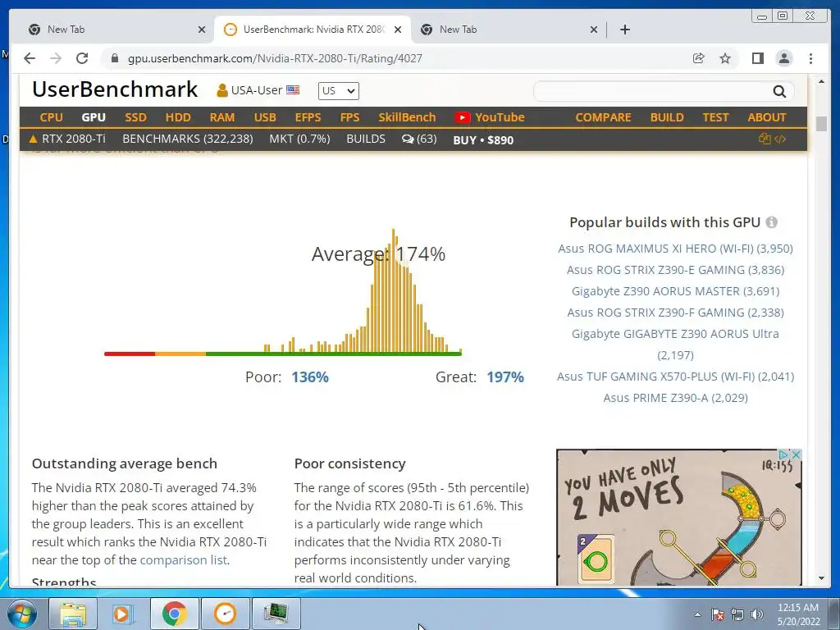Click the UserBenchmark logo
840x630 pixels.
click(x=115, y=89)
